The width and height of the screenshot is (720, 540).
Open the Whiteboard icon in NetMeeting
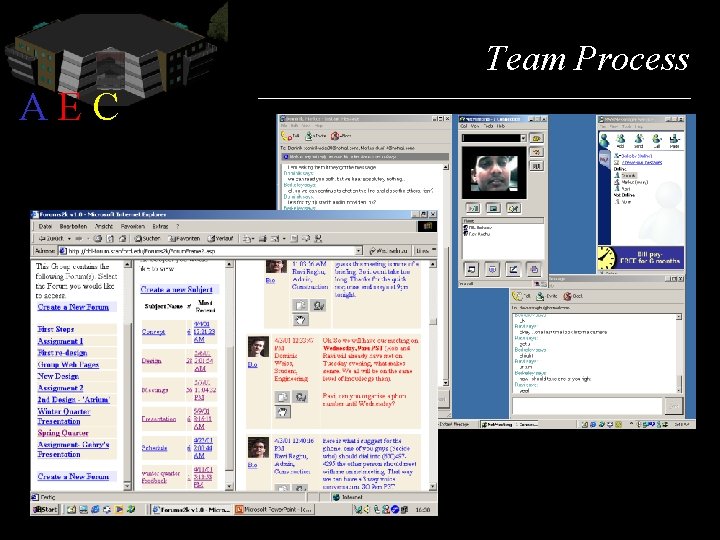[x=512, y=269]
